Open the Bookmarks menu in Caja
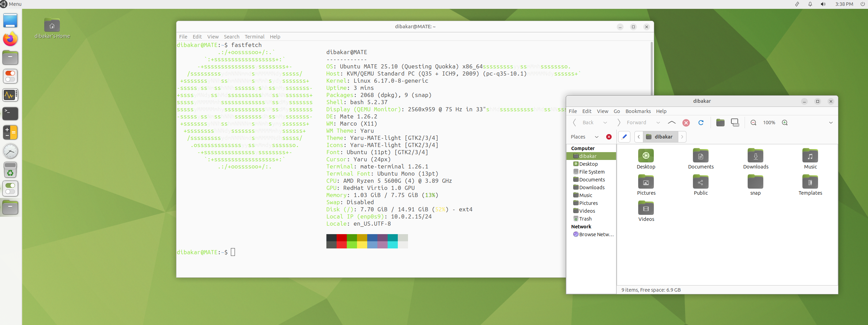This screenshot has width=868, height=325. pos(637,111)
